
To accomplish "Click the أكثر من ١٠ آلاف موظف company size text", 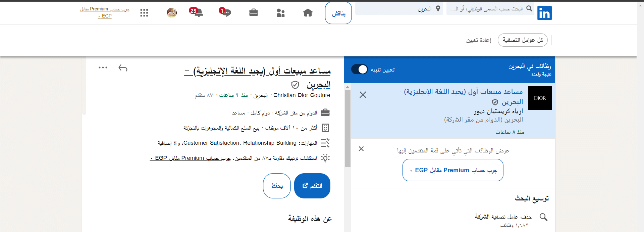I will (x=291, y=128).
